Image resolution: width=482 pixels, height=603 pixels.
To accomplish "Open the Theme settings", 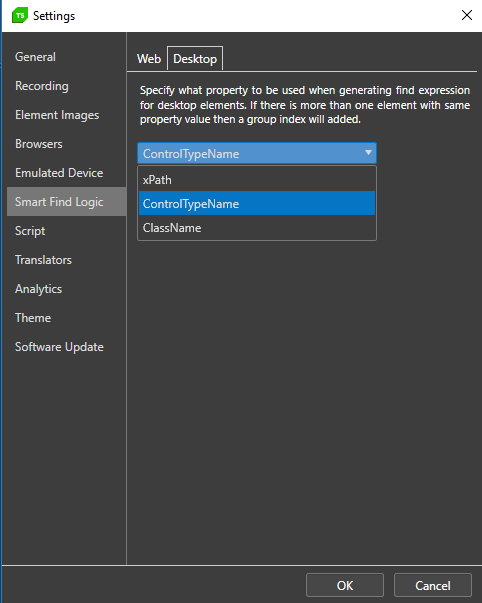I will (x=33, y=318).
